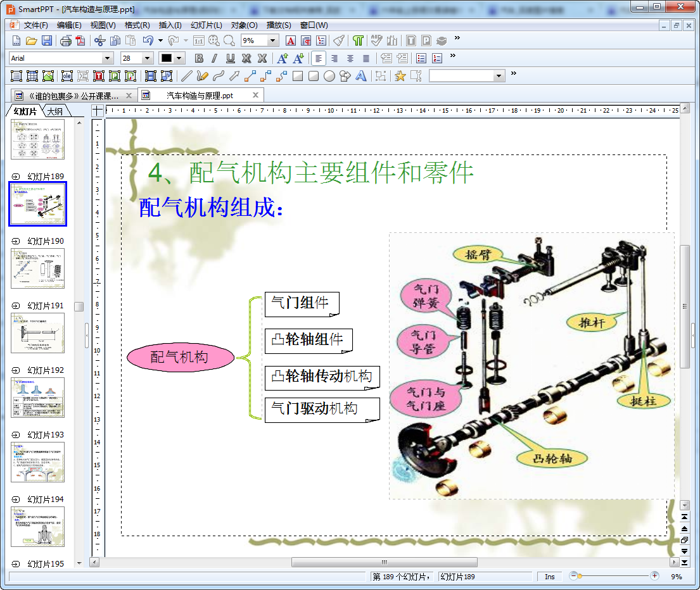Open the 9% zoom level dropdown
The width and height of the screenshot is (700, 590).
pos(273,41)
